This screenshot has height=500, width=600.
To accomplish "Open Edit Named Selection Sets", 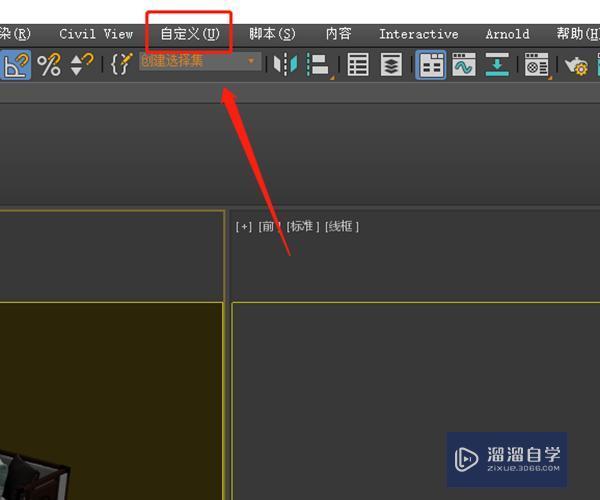I will coord(122,64).
